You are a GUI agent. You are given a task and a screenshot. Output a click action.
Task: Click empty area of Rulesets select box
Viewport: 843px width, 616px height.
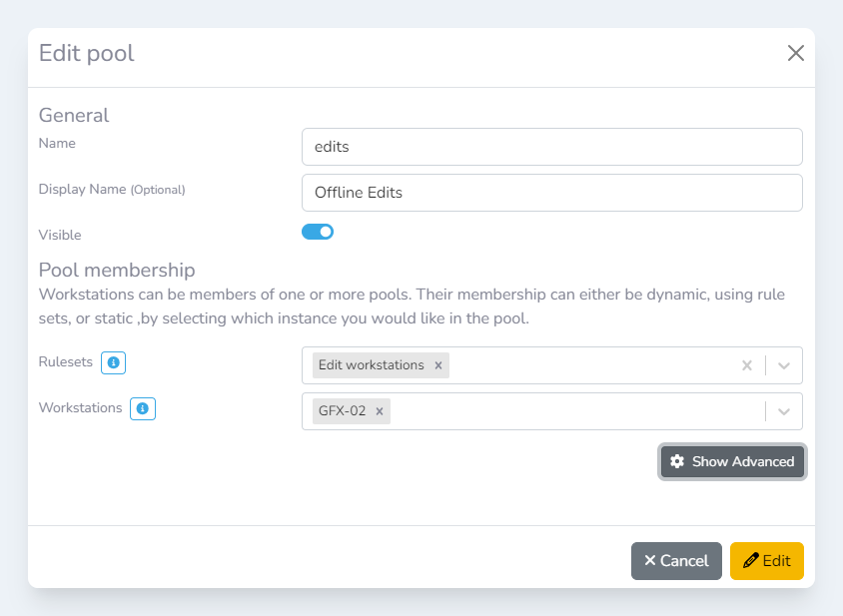589,365
